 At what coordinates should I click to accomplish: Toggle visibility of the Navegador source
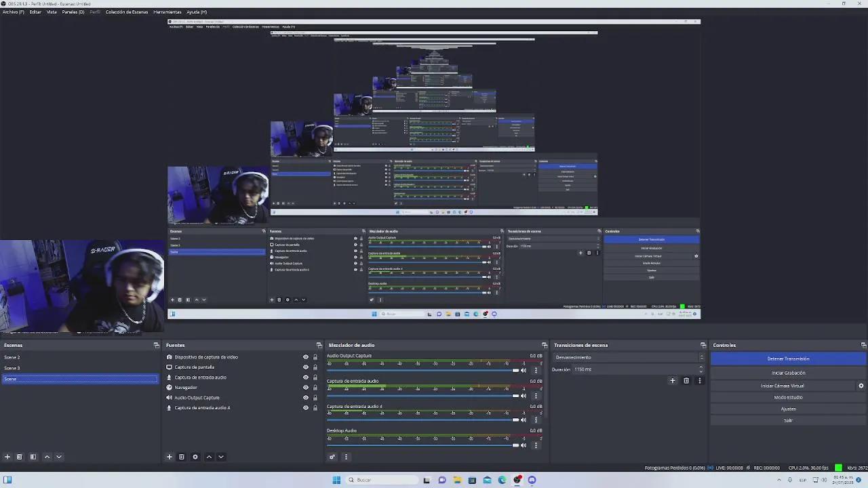click(306, 388)
